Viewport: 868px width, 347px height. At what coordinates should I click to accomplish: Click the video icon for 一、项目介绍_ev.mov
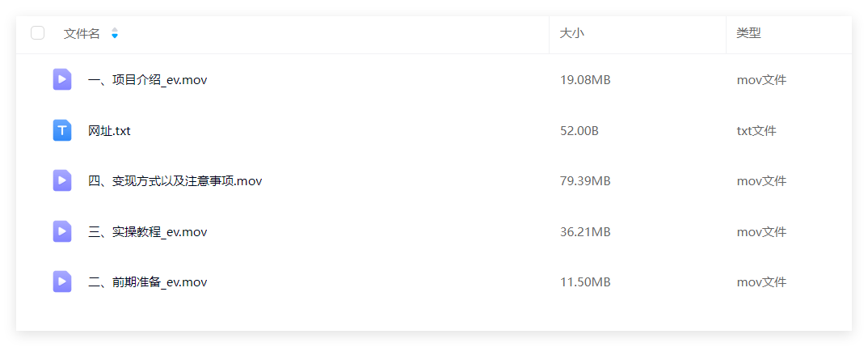tap(62, 79)
